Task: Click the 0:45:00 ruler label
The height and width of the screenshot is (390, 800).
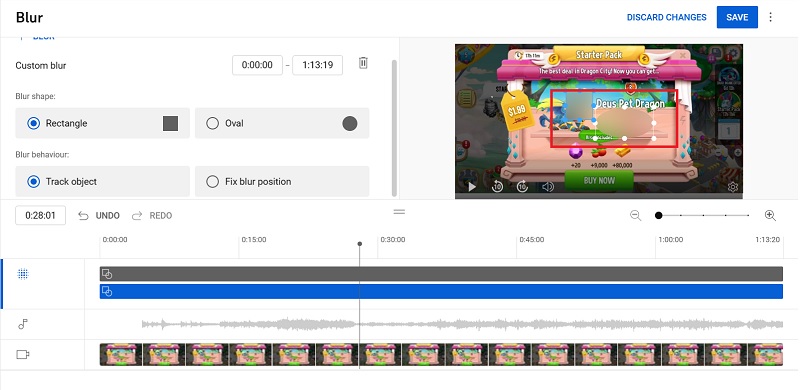Action: (x=532, y=239)
